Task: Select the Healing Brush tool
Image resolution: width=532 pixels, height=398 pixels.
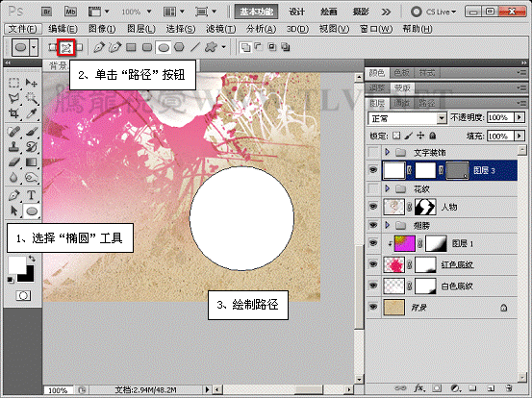Action: (13, 132)
